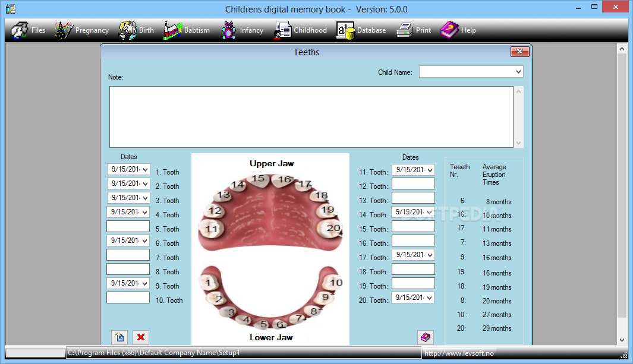
Task: Click the empty 13. Tooth date field
Action: [x=413, y=198]
